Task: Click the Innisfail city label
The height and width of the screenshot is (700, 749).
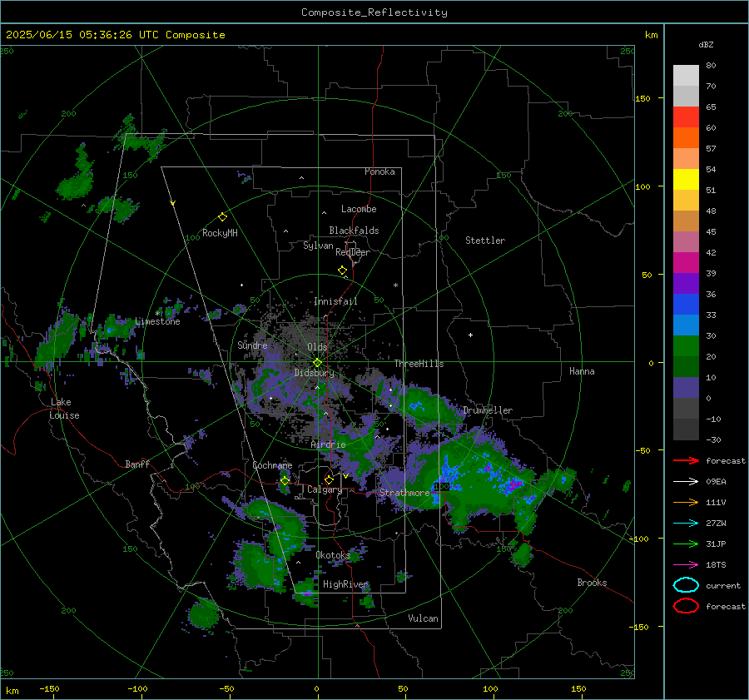Action: click(335, 301)
